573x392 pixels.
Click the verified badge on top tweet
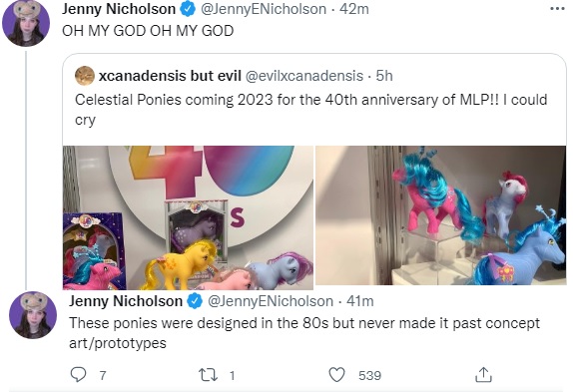point(188,10)
